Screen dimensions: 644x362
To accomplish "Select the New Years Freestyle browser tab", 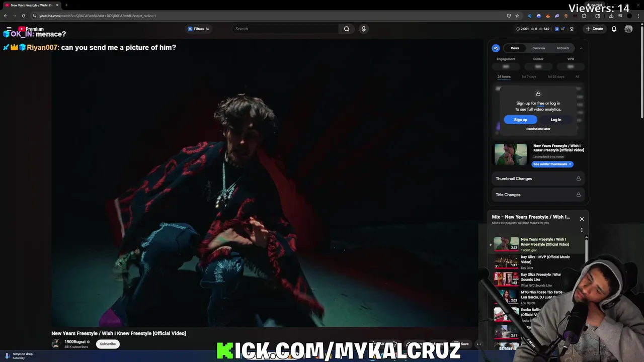I will click(31, 5).
